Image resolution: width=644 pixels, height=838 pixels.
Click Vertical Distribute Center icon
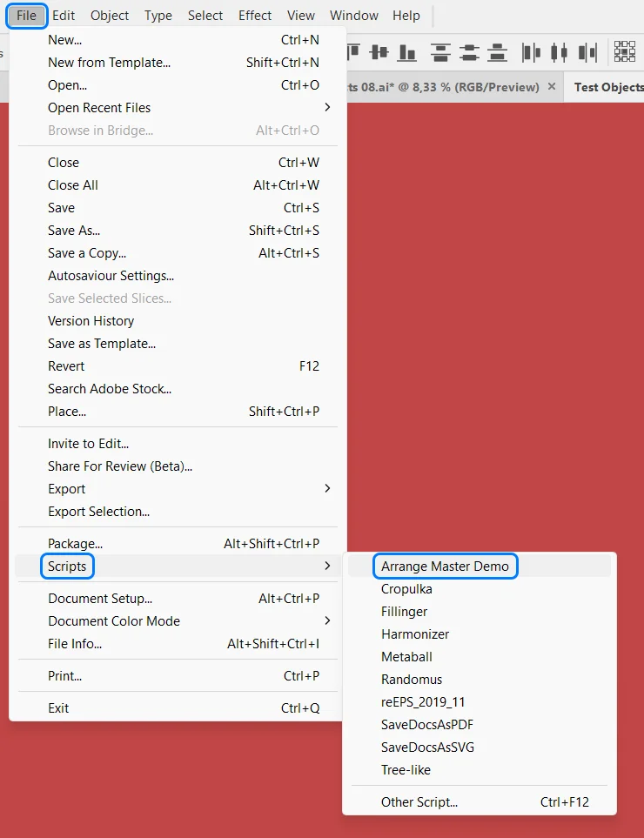[x=470, y=52]
